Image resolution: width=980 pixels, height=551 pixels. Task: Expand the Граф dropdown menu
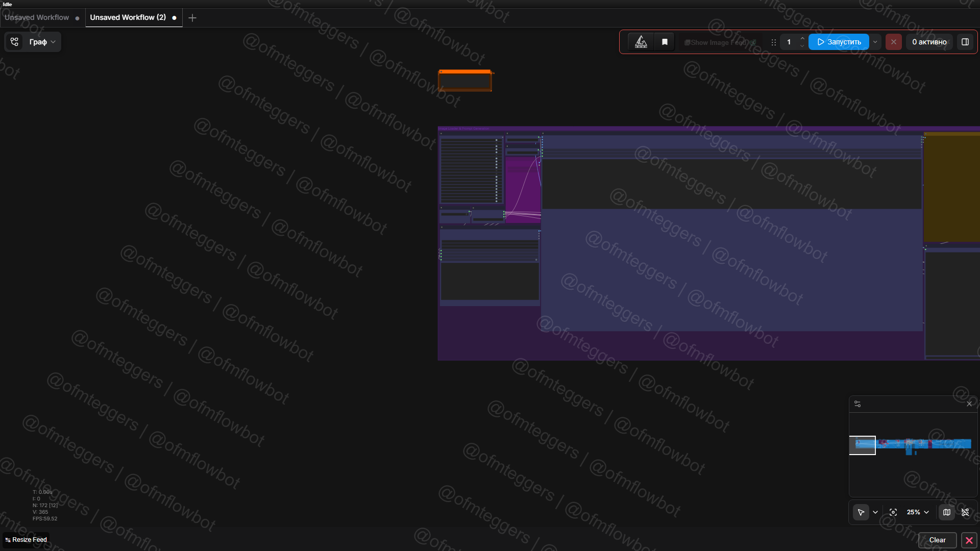pos(42,42)
